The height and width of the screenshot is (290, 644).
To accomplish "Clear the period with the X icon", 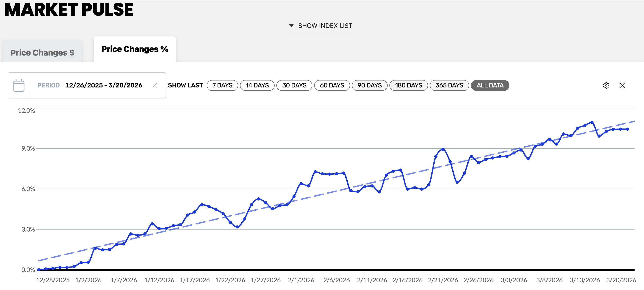I will pyautogui.click(x=155, y=86).
